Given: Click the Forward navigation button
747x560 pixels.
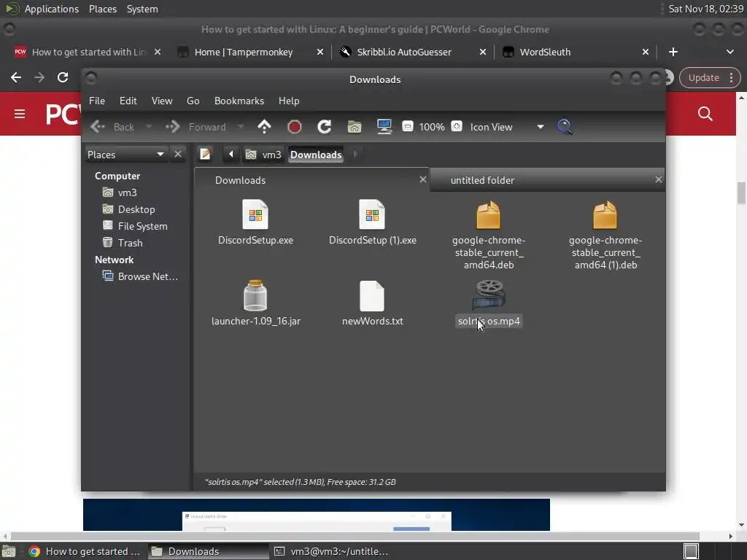Looking at the screenshot, I should pyautogui.click(x=196, y=127).
